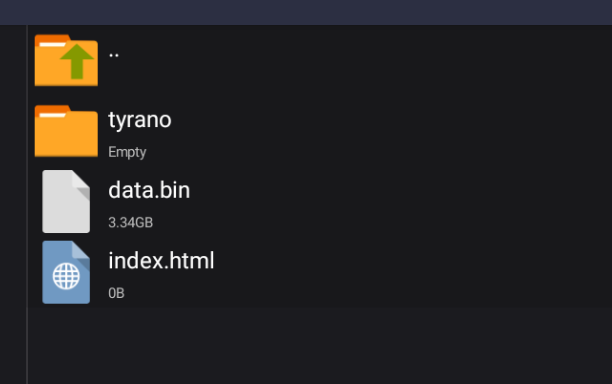Click blank space right of the data.bin row
The height and width of the screenshot is (384, 612).
coord(402,201)
